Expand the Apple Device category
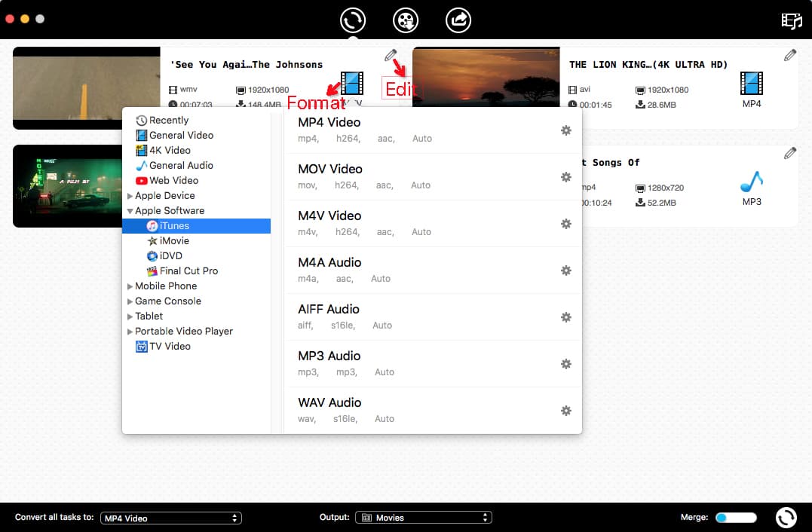The width and height of the screenshot is (812, 532). pos(130,196)
